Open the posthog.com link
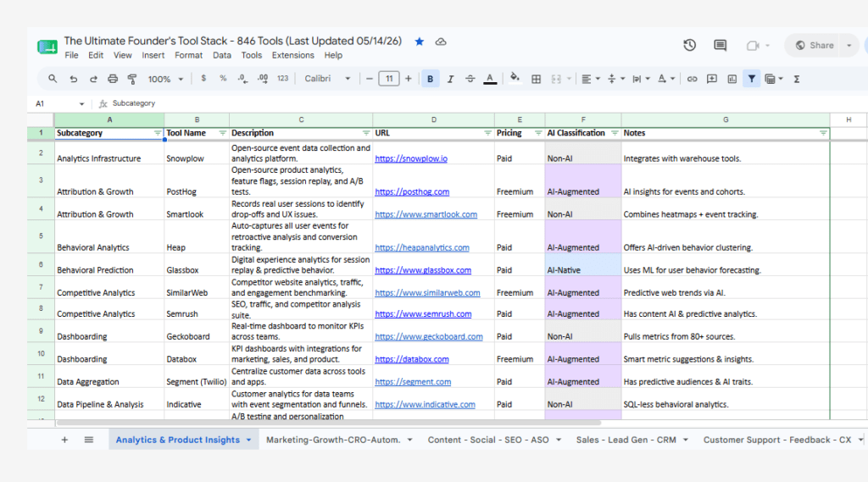868x482 pixels. [412, 192]
